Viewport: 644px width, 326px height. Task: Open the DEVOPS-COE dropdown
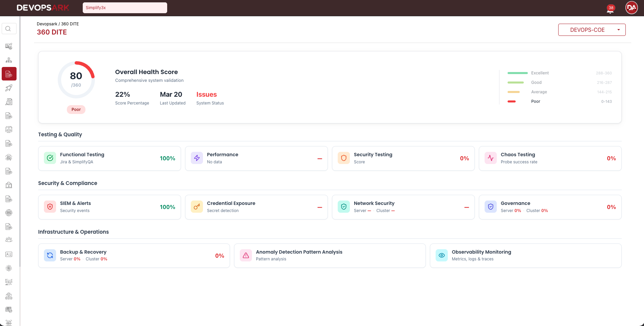tap(592, 30)
